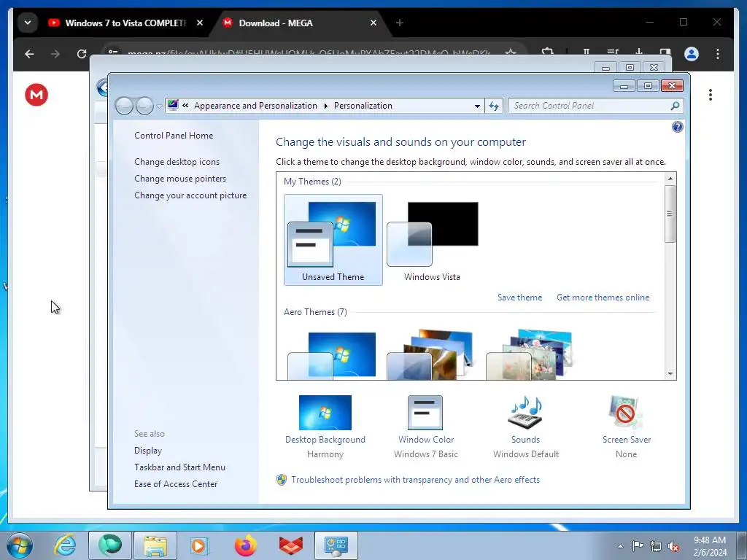Open the Screen Saver icon

pos(625,413)
